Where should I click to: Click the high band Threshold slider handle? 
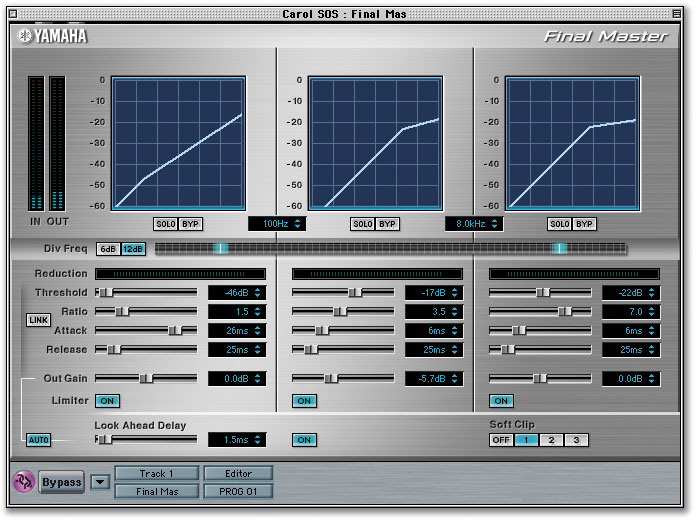543,292
